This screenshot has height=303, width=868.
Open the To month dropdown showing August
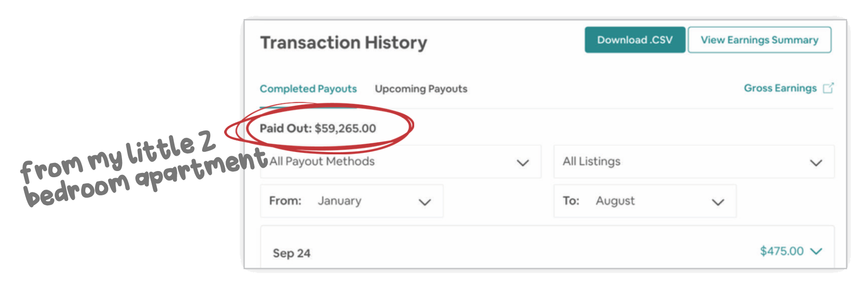tap(645, 201)
